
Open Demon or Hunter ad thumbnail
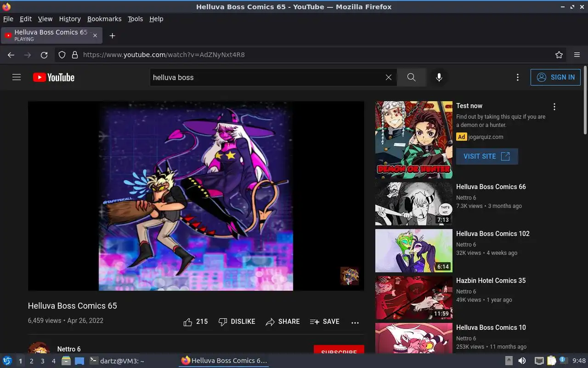click(x=414, y=140)
